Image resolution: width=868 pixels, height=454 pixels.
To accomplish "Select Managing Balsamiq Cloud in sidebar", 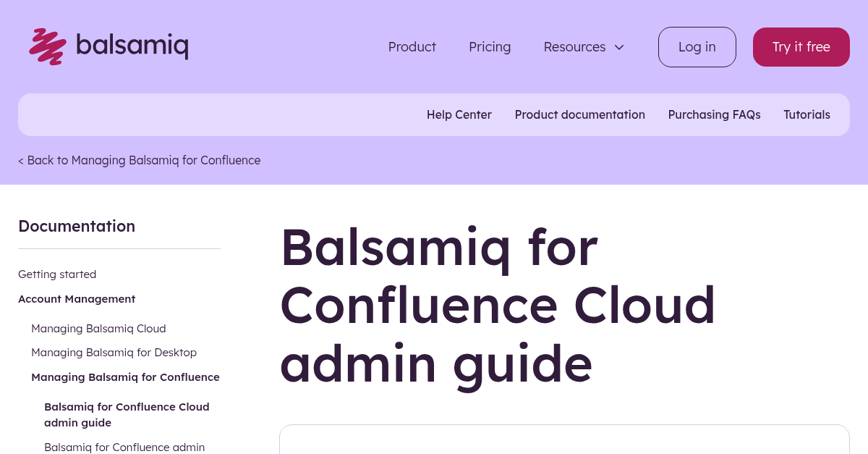I will [x=98, y=329].
